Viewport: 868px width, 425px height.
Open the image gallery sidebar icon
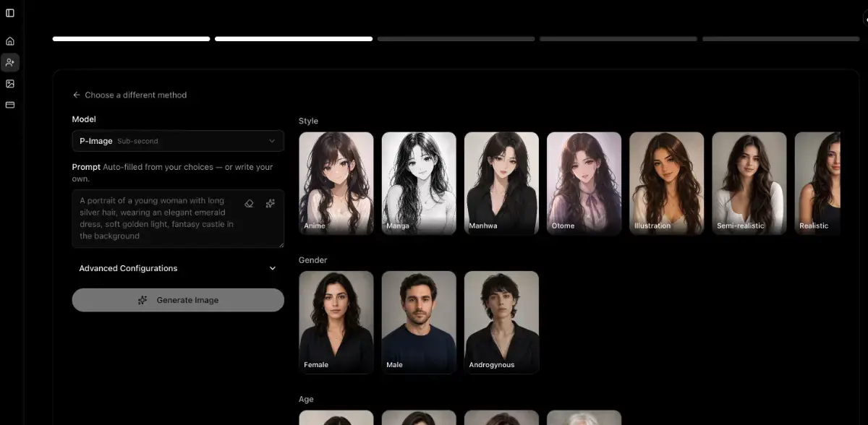[10, 84]
